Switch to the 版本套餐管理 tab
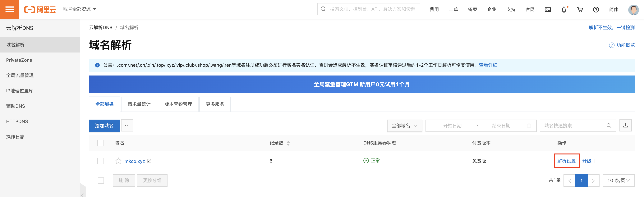 point(178,104)
